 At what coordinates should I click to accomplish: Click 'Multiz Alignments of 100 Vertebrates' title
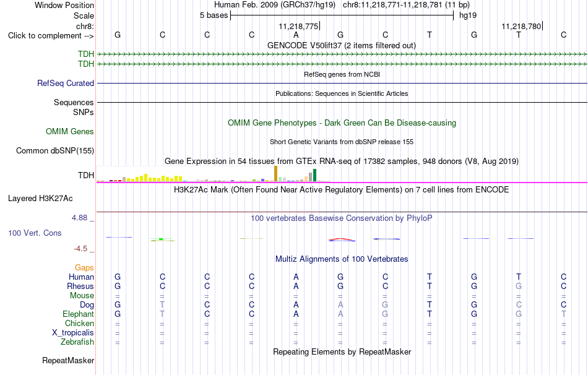[x=342, y=259]
